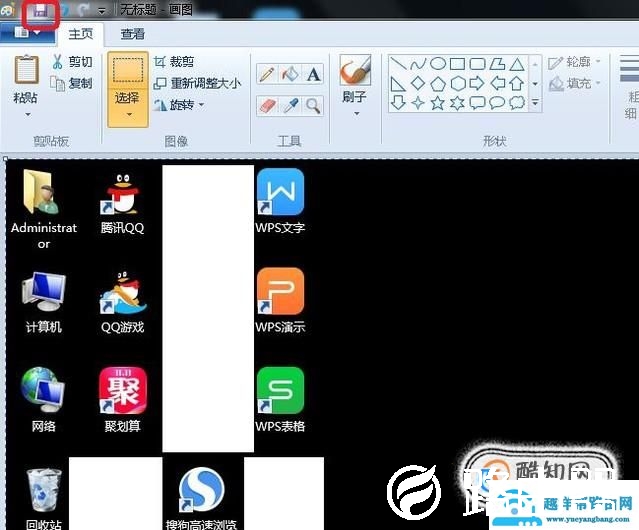
Task: Select the Color picker eyedropper tool
Action: click(x=290, y=106)
